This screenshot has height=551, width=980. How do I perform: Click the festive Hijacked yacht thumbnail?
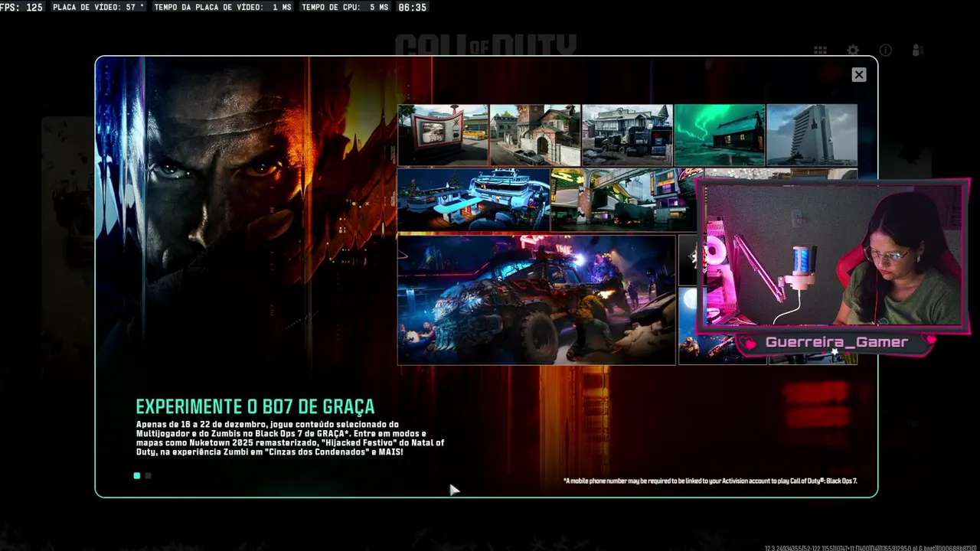click(474, 200)
